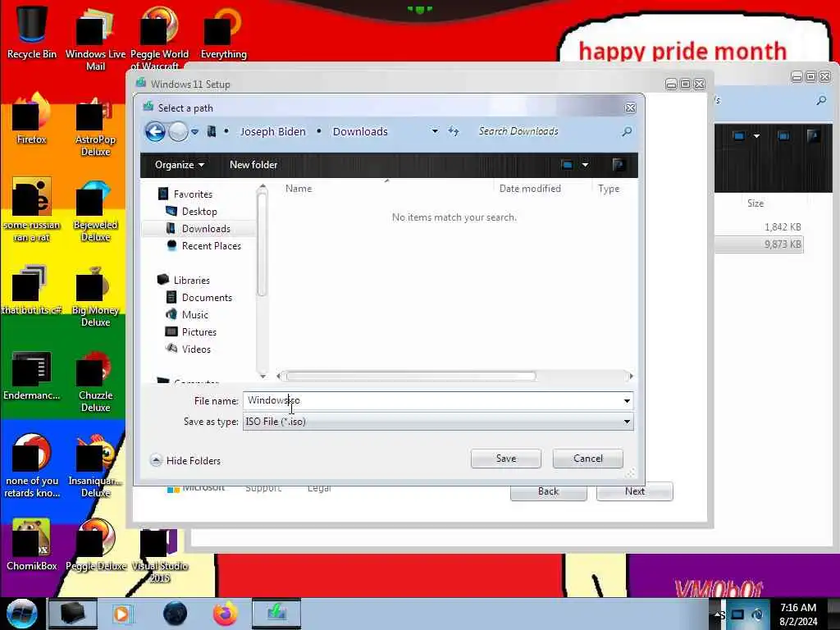840x630 pixels.
Task: Select Libraries in navigation pane
Action: [x=191, y=281]
